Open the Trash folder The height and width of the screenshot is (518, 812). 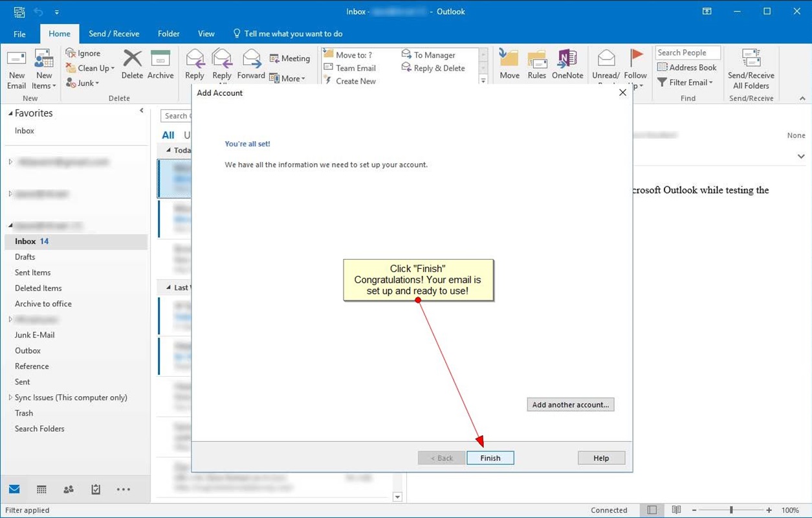[24, 413]
